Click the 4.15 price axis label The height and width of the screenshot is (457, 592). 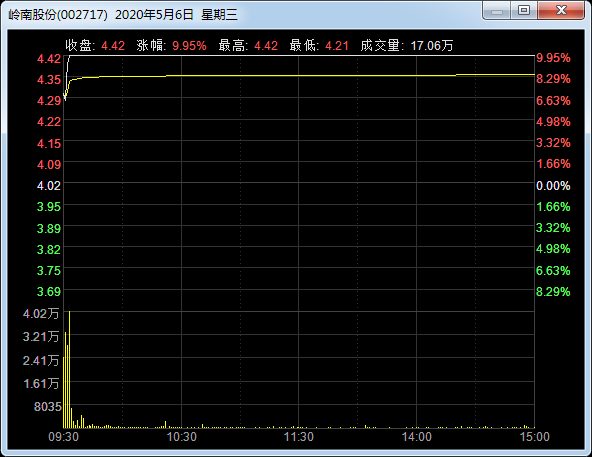tap(49, 144)
